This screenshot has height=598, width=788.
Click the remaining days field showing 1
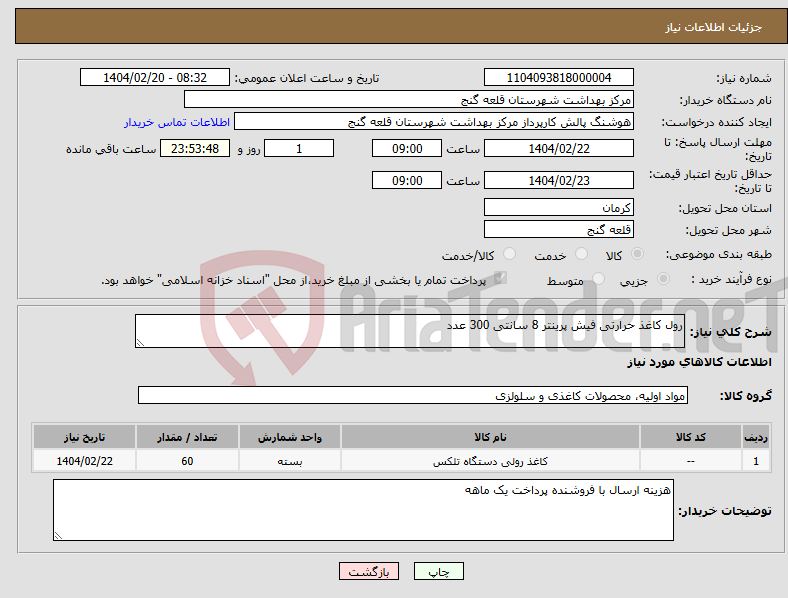(299, 148)
